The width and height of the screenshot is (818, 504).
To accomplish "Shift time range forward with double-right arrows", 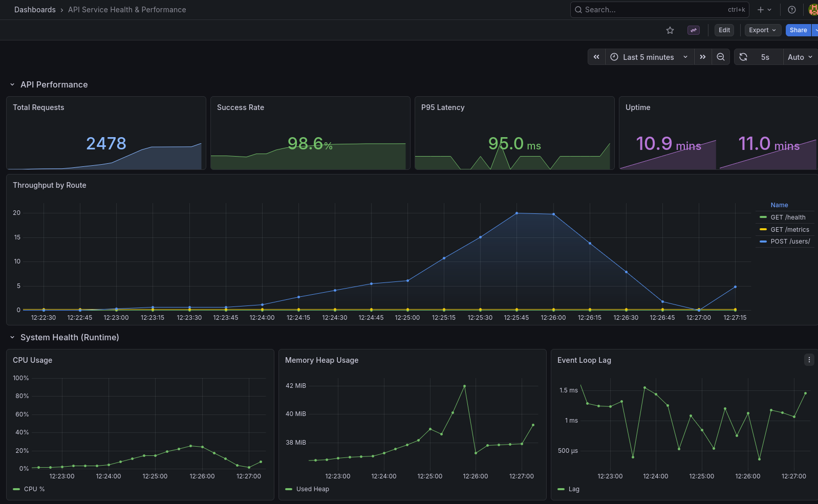I will tap(703, 57).
